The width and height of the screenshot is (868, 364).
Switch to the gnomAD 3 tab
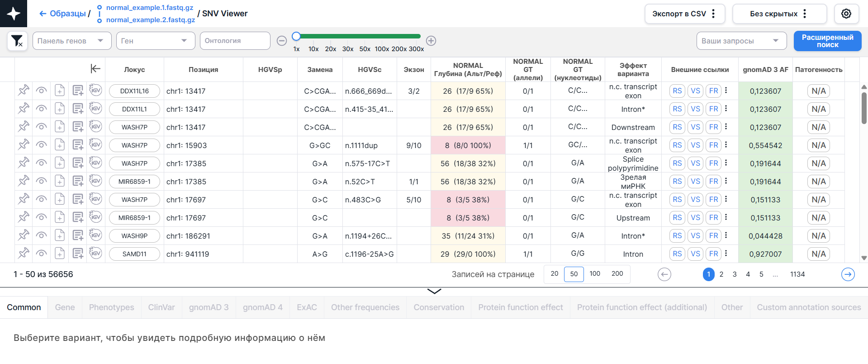209,307
